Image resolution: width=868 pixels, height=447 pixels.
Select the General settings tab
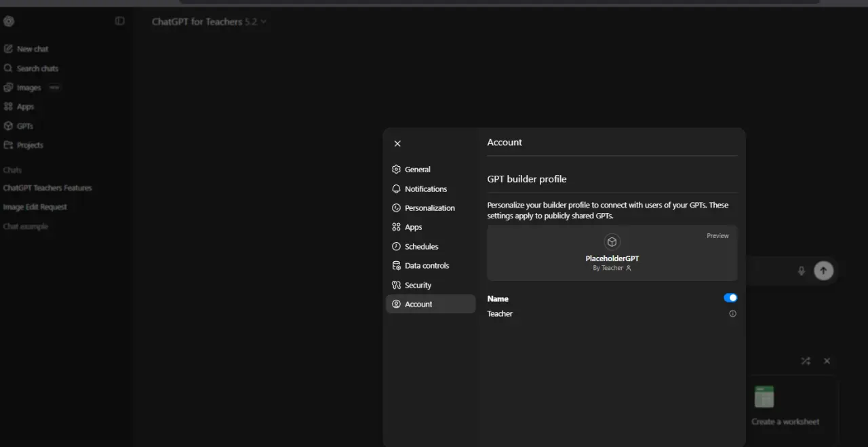point(431,170)
